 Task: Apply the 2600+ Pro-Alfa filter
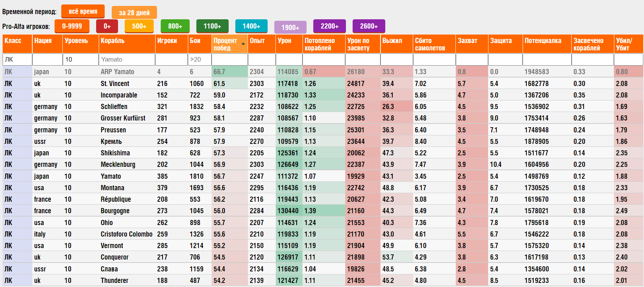point(369,26)
